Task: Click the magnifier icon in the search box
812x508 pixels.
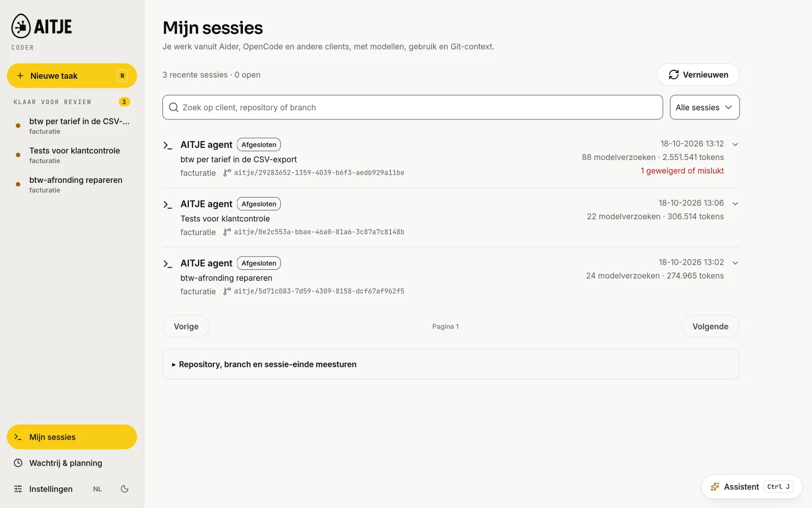Action: pos(174,107)
